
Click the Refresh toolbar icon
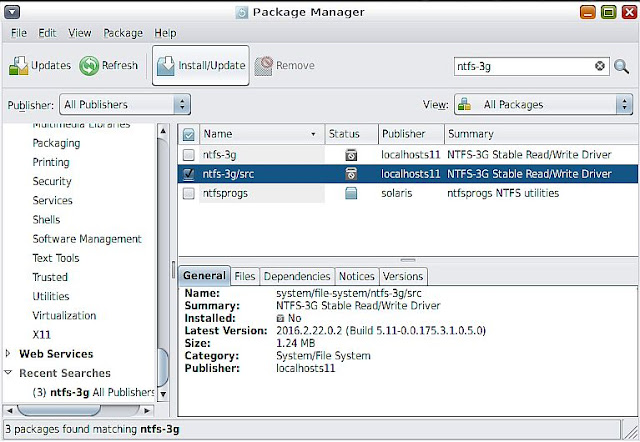pyautogui.click(x=89, y=66)
